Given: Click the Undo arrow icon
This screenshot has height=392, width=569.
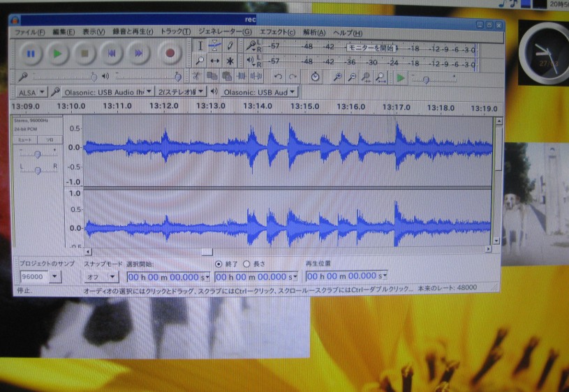Looking at the screenshot, I should point(279,77).
